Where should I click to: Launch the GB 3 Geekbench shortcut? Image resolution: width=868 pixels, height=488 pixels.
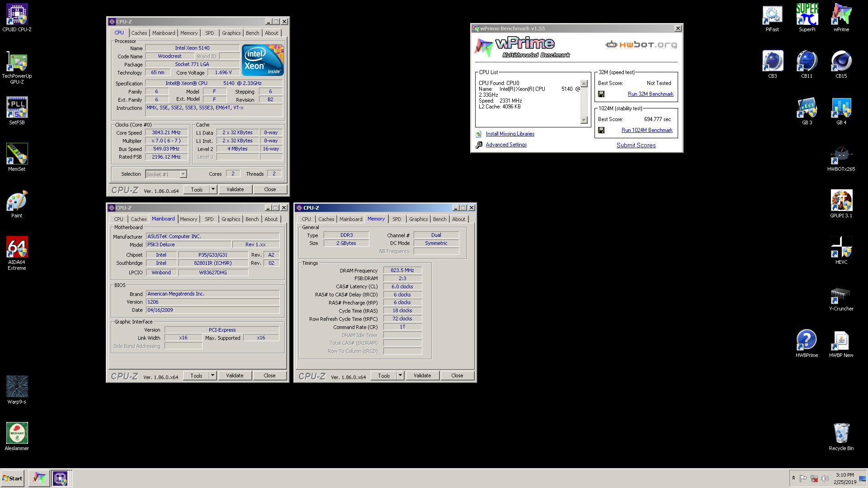tap(807, 111)
